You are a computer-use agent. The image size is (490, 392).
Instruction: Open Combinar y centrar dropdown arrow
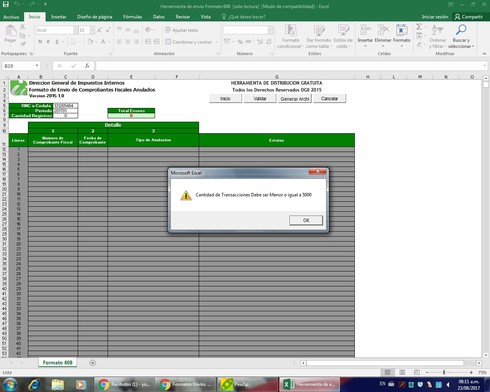(217, 42)
